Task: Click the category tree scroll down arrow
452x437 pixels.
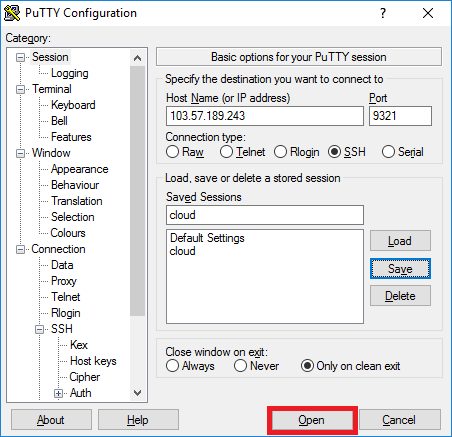Action: (x=137, y=393)
